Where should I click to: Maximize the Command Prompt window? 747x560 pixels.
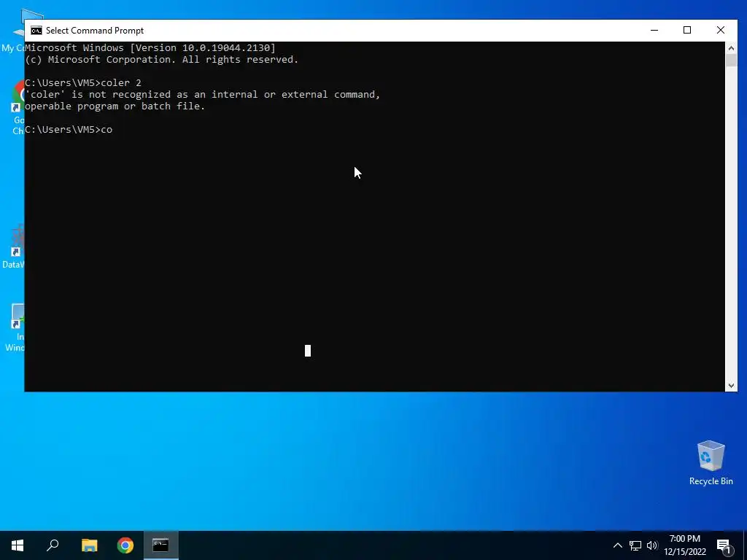point(687,31)
